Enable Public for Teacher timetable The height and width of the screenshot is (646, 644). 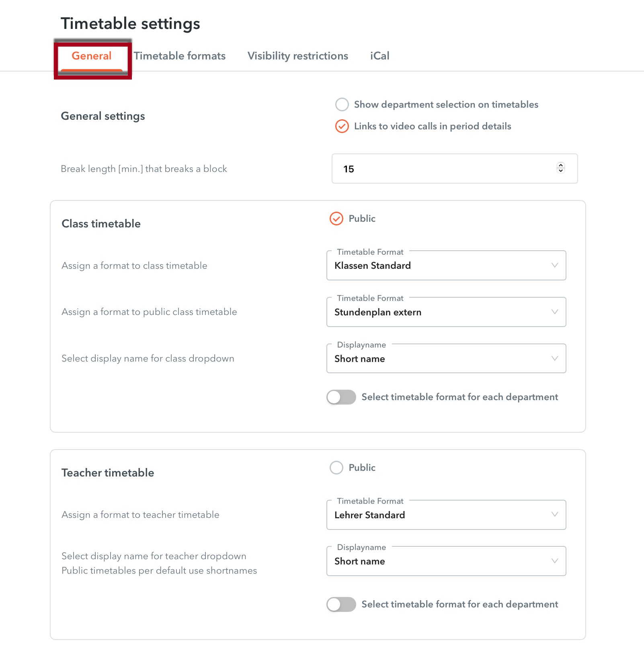(336, 468)
